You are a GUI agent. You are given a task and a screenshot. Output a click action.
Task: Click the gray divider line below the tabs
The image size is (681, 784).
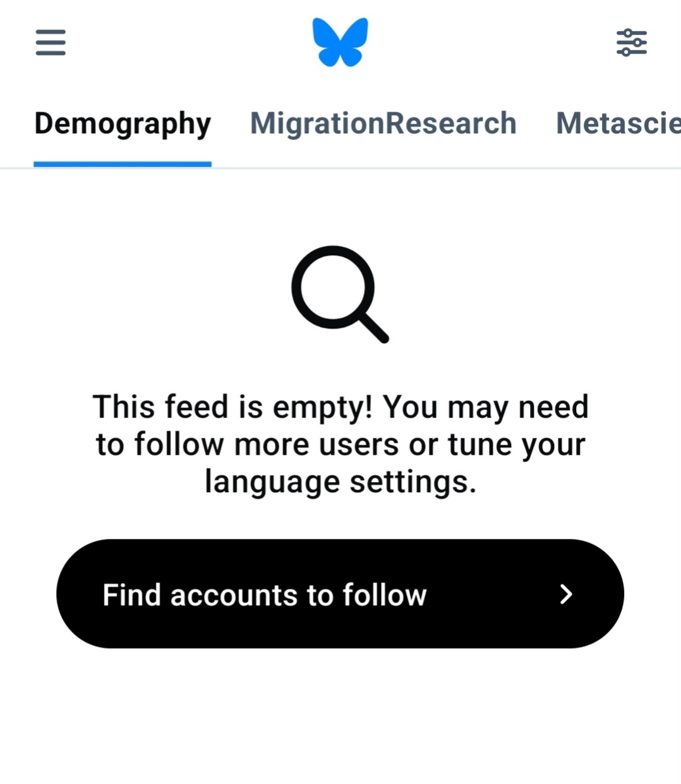pos(442,168)
